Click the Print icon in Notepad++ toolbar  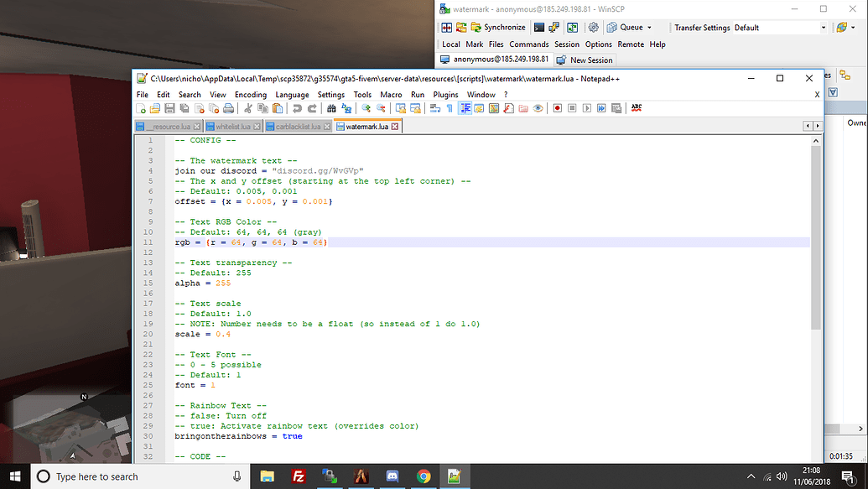coord(228,108)
